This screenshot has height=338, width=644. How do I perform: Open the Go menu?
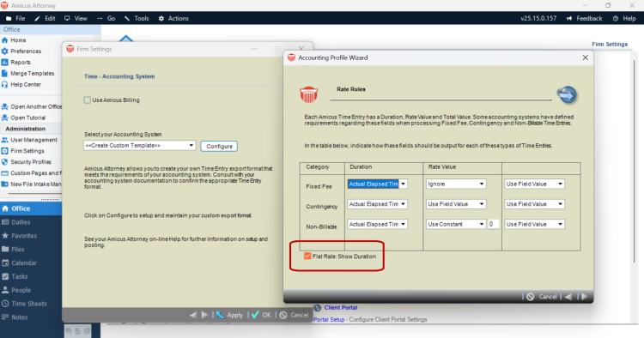pyautogui.click(x=106, y=19)
